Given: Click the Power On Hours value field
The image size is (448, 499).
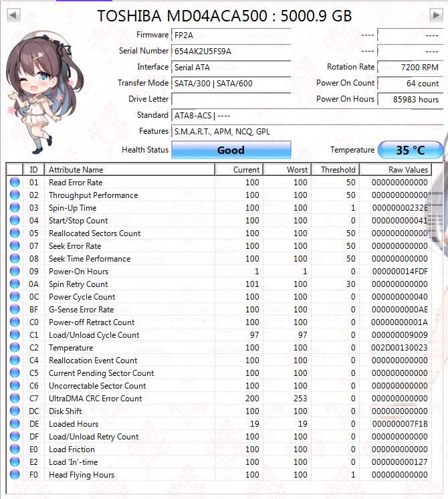Looking at the screenshot, I should 411,99.
